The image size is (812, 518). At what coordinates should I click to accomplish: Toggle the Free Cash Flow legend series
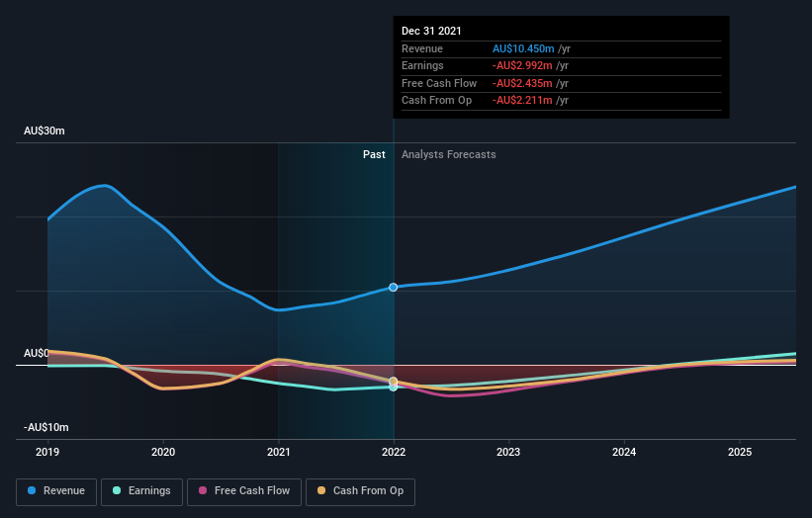(x=244, y=491)
